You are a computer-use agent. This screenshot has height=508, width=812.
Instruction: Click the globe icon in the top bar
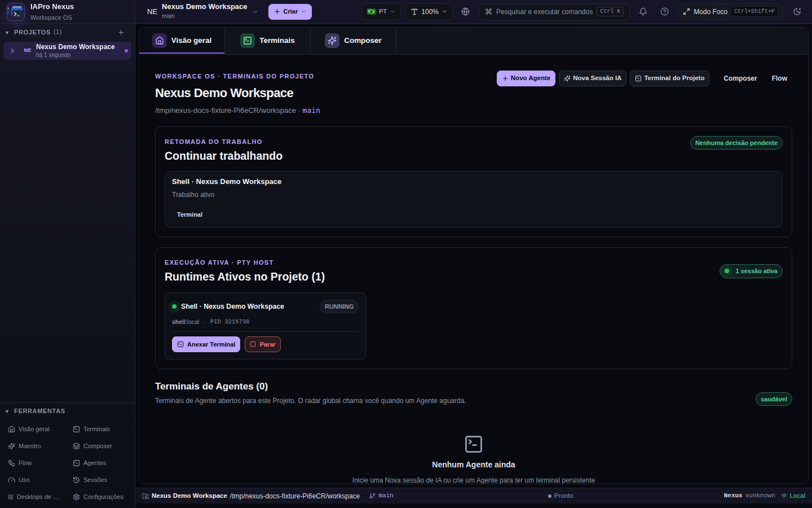click(x=465, y=11)
